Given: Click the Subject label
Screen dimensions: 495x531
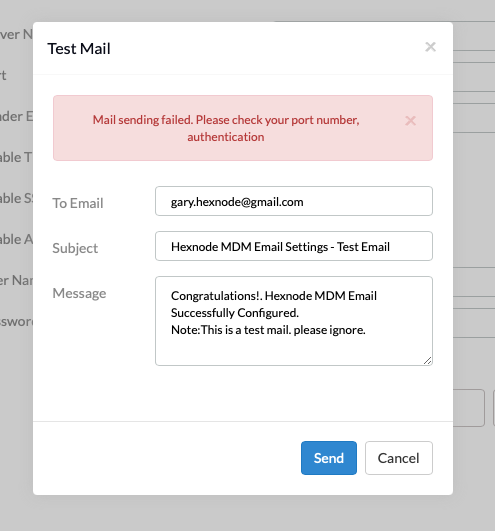Looking at the screenshot, I should [x=75, y=248].
